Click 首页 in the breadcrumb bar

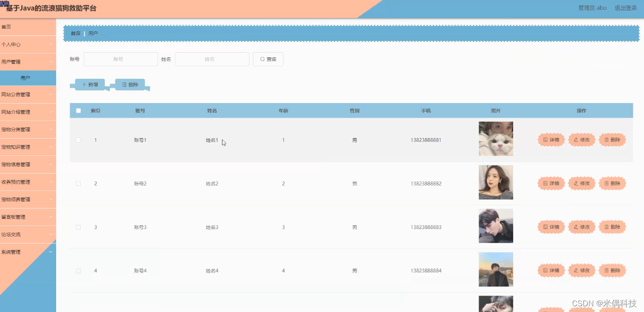[x=76, y=34]
